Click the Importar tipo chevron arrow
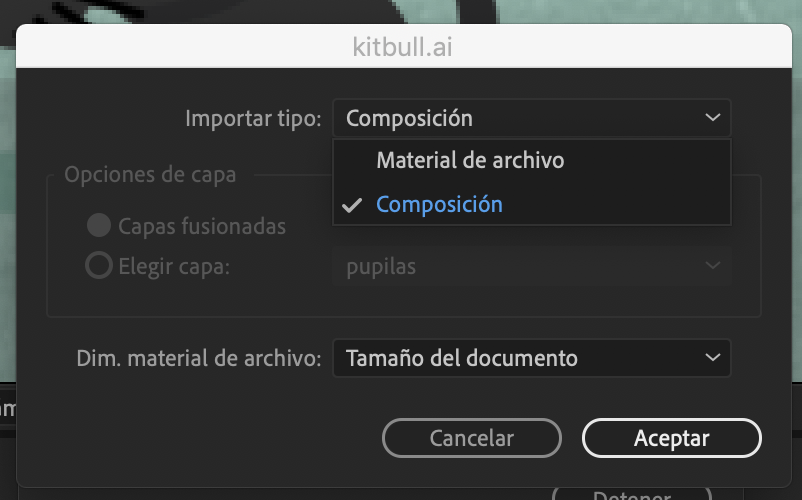This screenshot has width=802, height=500. [713, 118]
